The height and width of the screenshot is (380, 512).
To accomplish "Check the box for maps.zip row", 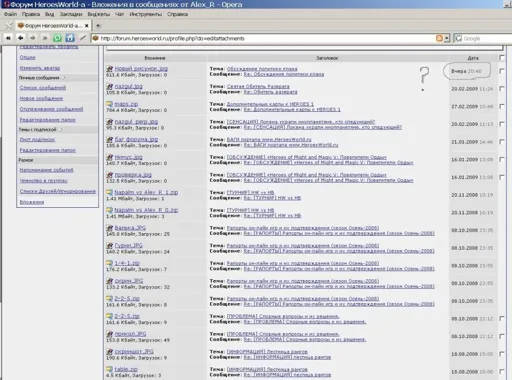I will pyautogui.click(x=502, y=106).
